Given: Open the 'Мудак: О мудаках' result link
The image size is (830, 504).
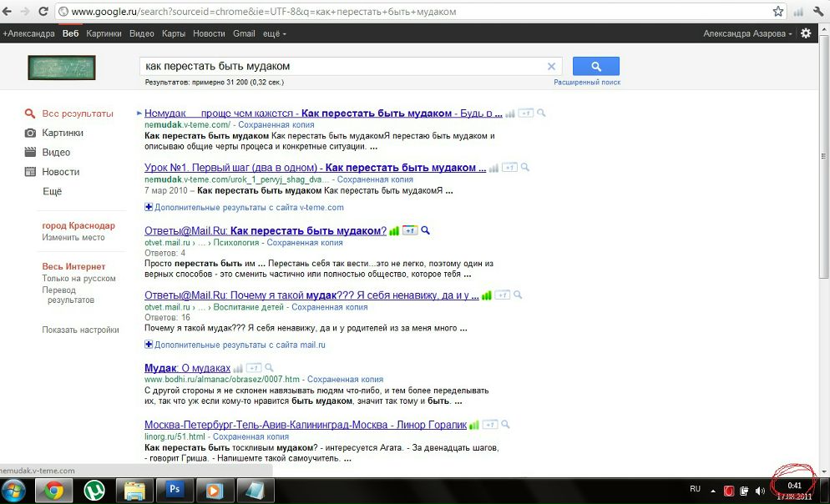Looking at the screenshot, I should tap(187, 368).
